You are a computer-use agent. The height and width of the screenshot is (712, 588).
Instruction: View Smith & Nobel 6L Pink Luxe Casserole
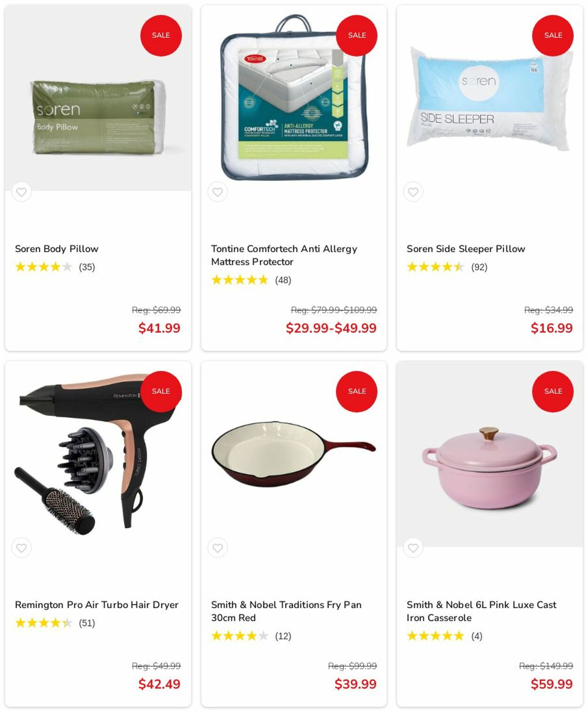click(x=481, y=611)
